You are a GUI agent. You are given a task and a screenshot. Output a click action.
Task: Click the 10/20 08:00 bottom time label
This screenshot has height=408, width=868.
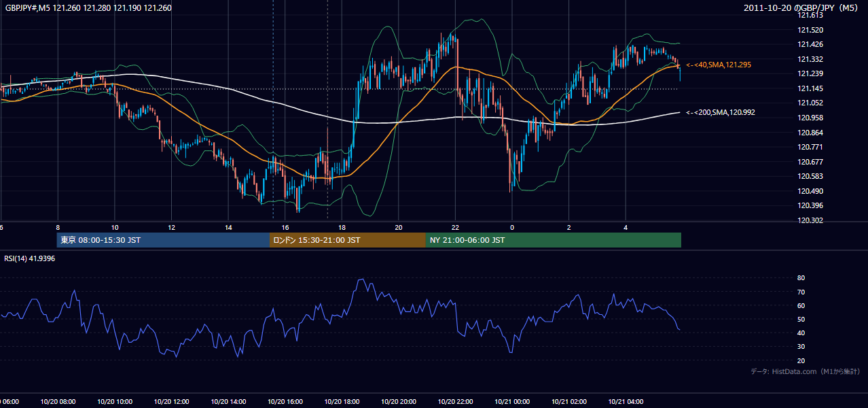click(x=58, y=402)
